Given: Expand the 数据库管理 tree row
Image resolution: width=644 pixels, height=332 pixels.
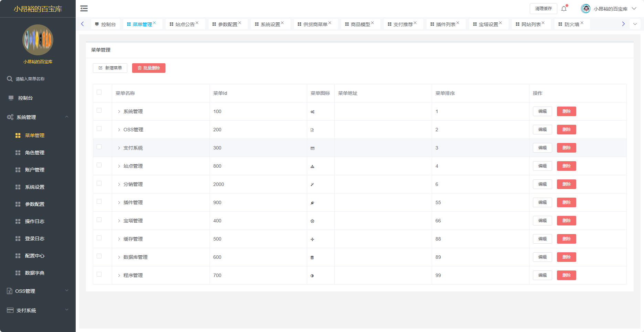Looking at the screenshot, I should (x=119, y=257).
